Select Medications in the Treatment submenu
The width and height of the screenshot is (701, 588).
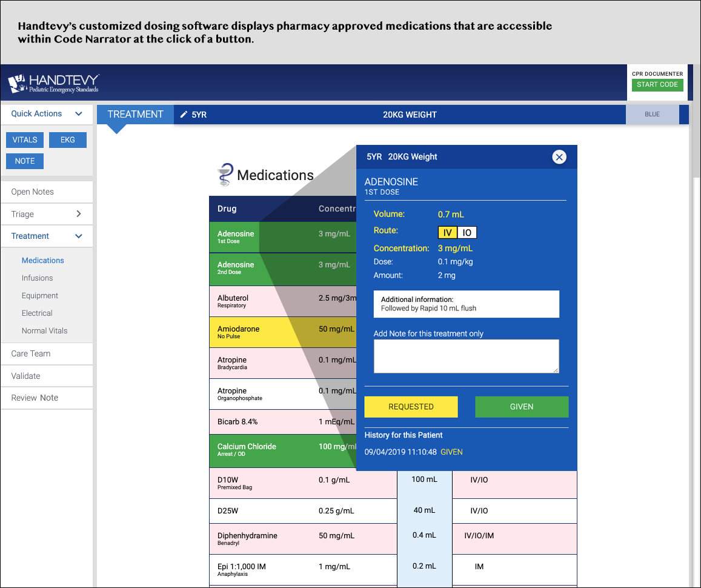43,260
